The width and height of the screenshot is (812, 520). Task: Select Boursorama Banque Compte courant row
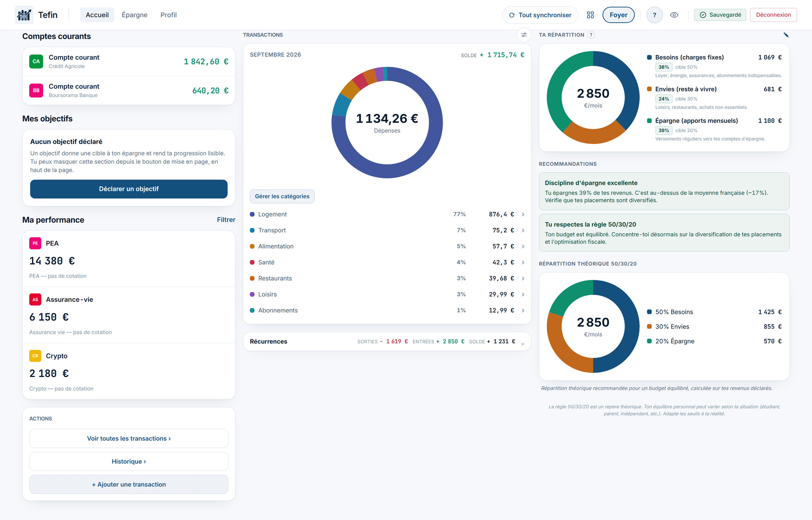click(x=129, y=90)
